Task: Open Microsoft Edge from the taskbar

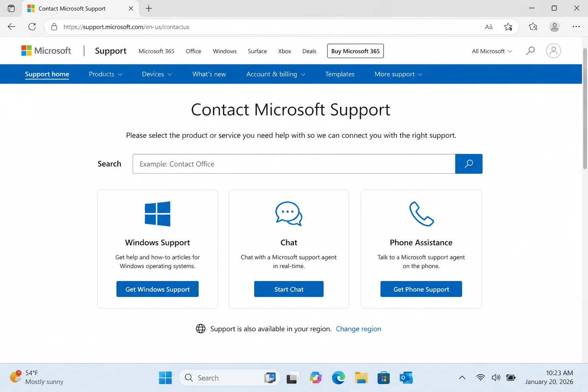Action: pyautogui.click(x=338, y=378)
